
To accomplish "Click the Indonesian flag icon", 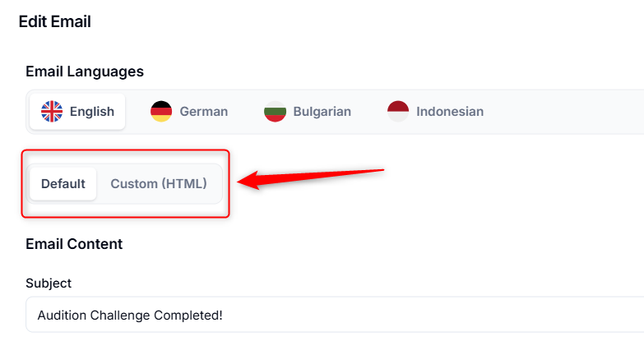I will pos(398,111).
